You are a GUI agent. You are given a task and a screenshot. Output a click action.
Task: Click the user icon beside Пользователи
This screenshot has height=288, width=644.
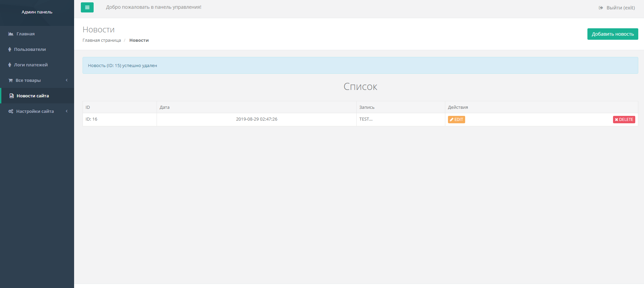(10, 50)
